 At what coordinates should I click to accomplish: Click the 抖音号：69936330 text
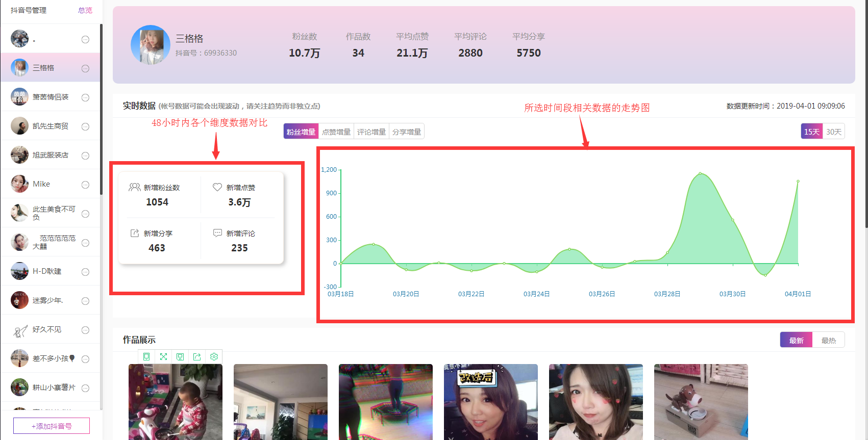pos(206,53)
